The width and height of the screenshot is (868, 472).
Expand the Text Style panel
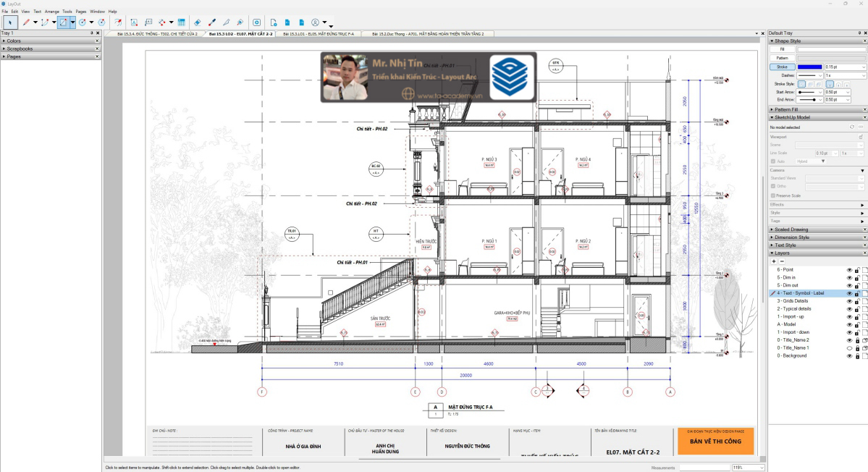pos(817,245)
